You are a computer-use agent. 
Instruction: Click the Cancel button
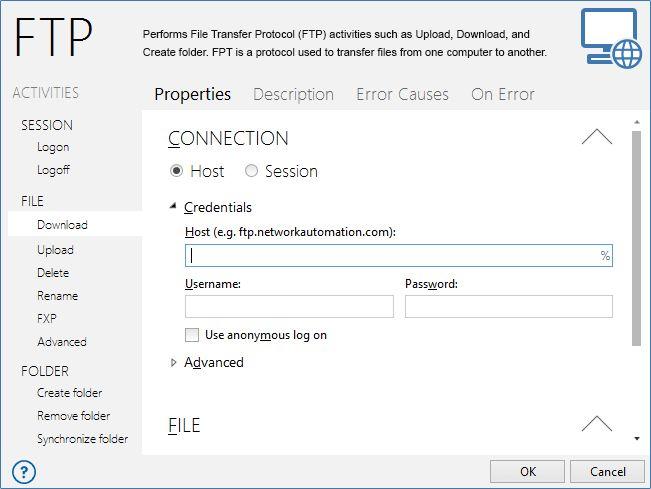pos(607,472)
